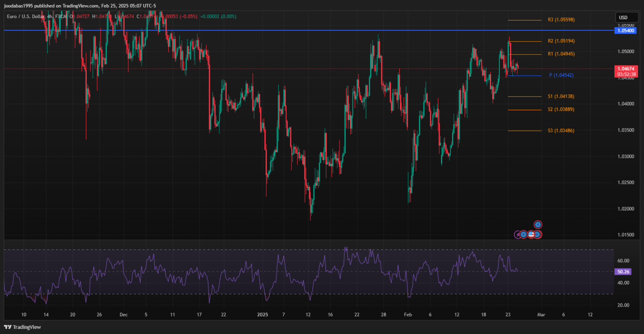The image size is (644, 334).
Task: Click the 1.03000 price axis label
Action: (x=626, y=156)
